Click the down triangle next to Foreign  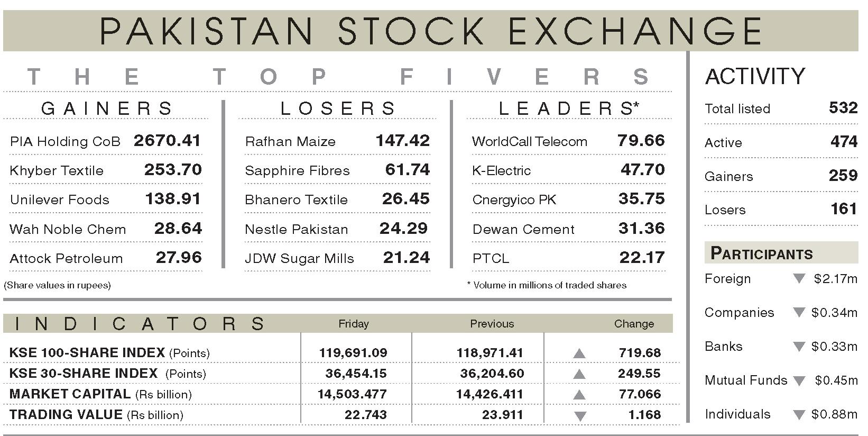(799, 279)
